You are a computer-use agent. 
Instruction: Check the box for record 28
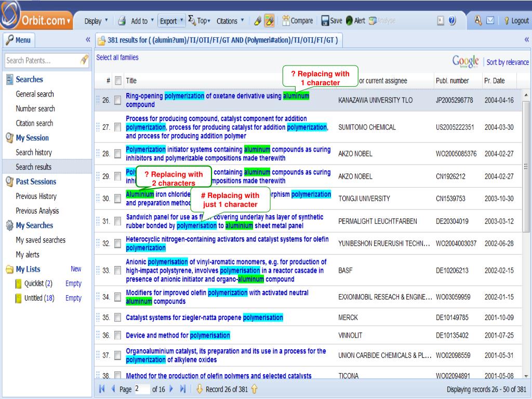118,154
